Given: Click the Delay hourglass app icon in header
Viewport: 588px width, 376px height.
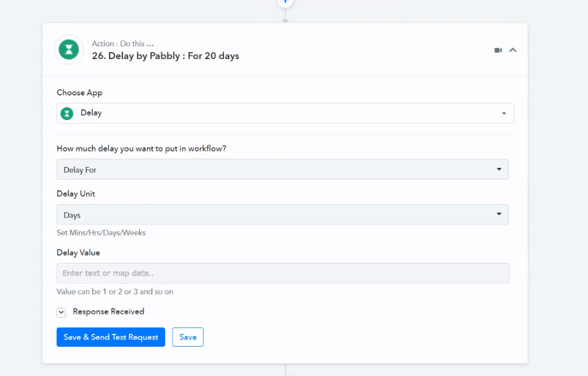Looking at the screenshot, I should pos(69,49).
